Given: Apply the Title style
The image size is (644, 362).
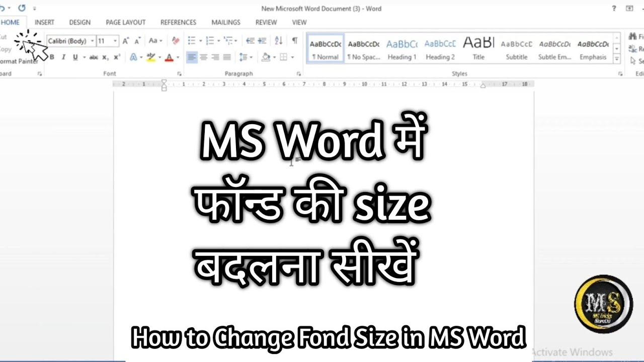Looking at the screenshot, I should point(478,49).
